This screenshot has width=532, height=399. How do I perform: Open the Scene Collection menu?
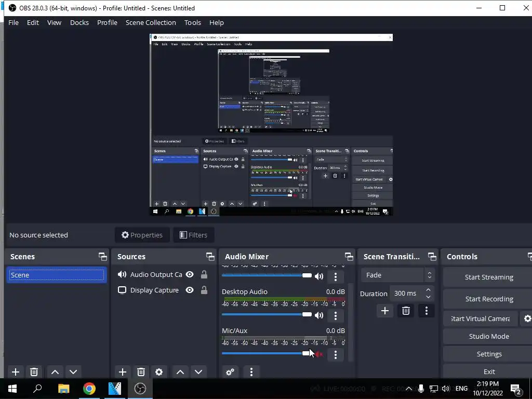[151, 22]
